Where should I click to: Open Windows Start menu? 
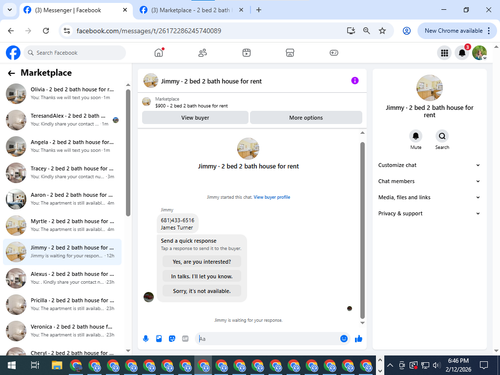pyautogui.click(x=12, y=365)
